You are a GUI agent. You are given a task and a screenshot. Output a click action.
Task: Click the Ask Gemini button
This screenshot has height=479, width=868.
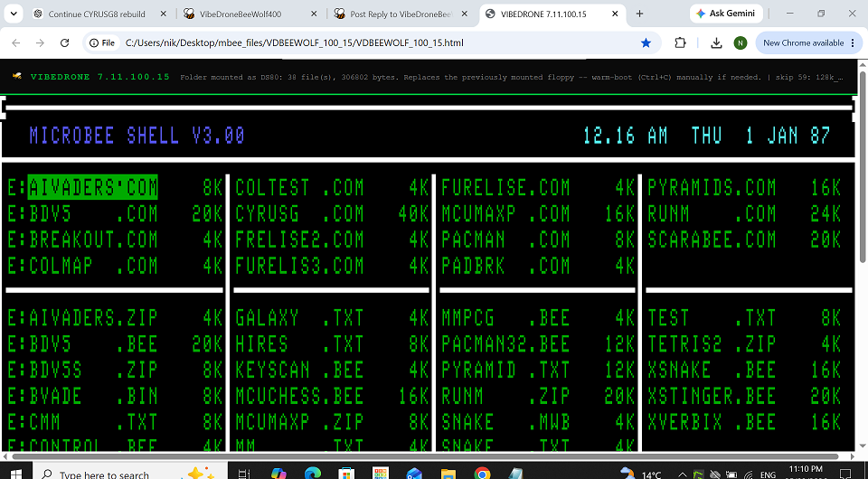coord(726,14)
